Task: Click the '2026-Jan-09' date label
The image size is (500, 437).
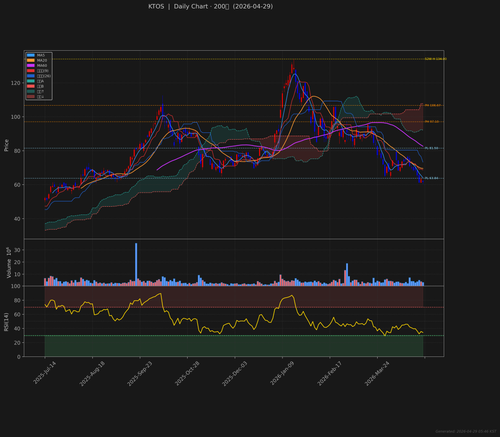Action: (x=282, y=374)
